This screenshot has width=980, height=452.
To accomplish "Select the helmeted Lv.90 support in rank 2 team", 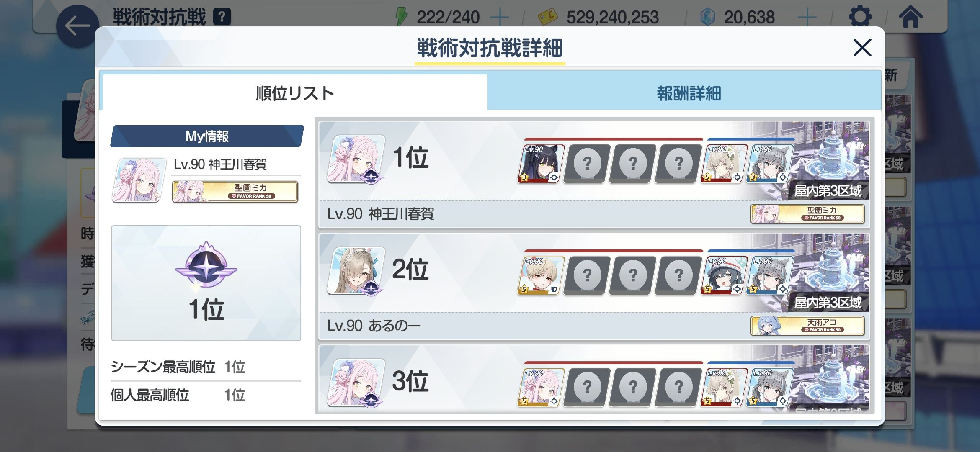I will pyautogui.click(x=724, y=275).
